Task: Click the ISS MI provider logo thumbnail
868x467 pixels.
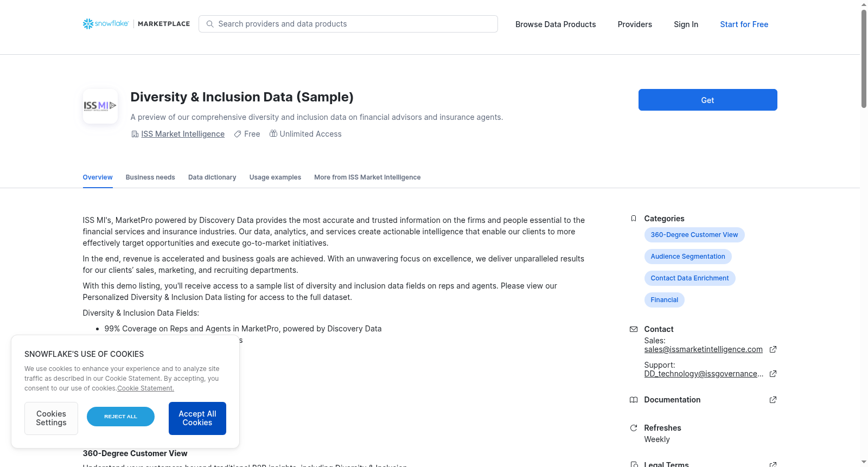Action: coord(100,106)
